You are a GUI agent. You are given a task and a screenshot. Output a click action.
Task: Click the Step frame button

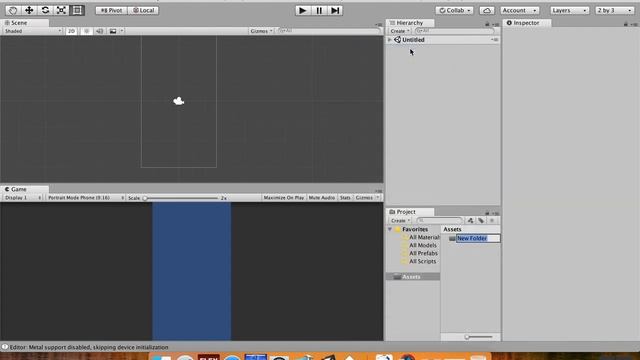tap(335, 10)
